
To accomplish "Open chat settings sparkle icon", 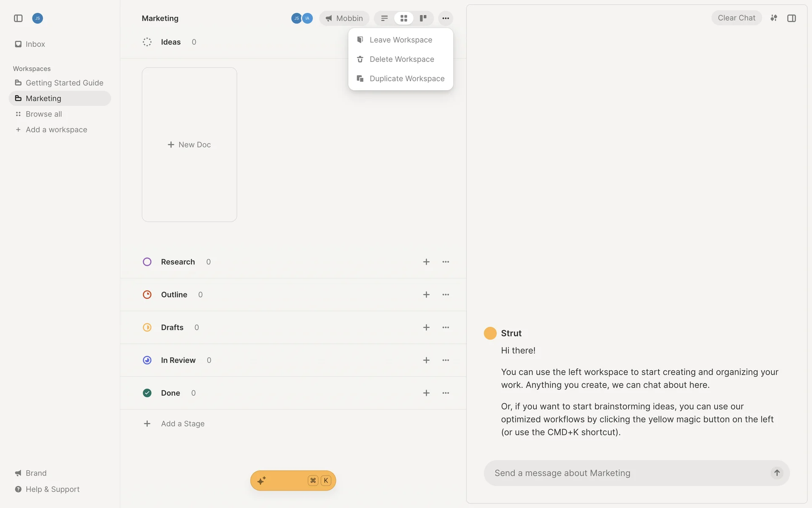I will click(x=774, y=18).
